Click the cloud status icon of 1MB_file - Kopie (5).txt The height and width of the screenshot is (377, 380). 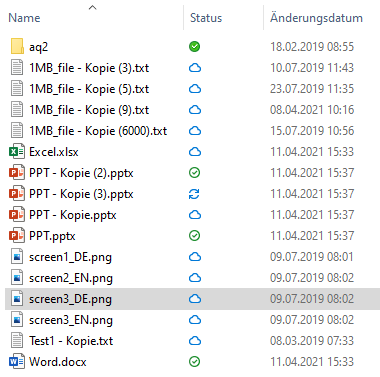[195, 89]
